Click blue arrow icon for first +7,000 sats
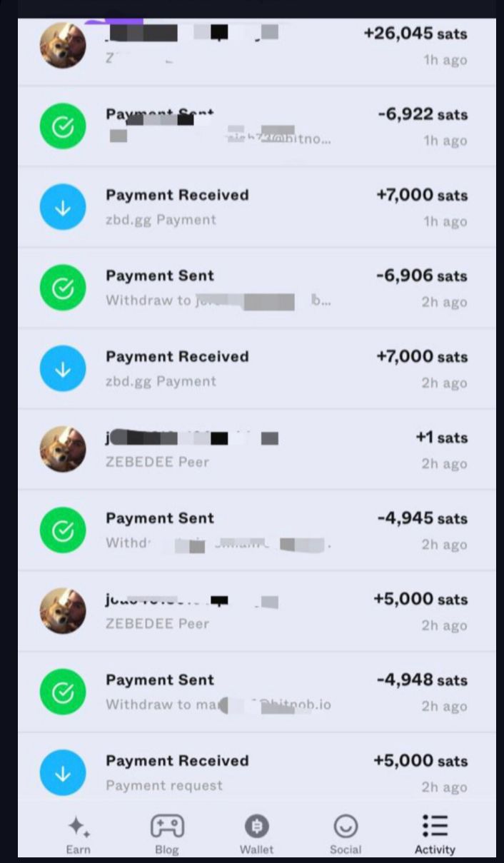Screen dimensions: 504x863 [x=63, y=207]
